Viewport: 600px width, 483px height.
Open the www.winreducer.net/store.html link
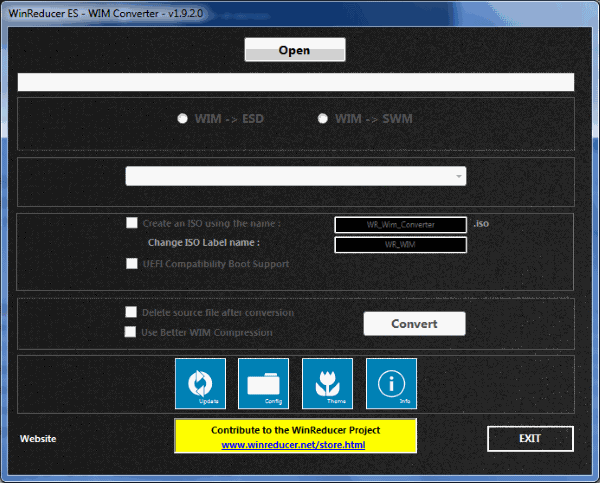tap(293, 445)
